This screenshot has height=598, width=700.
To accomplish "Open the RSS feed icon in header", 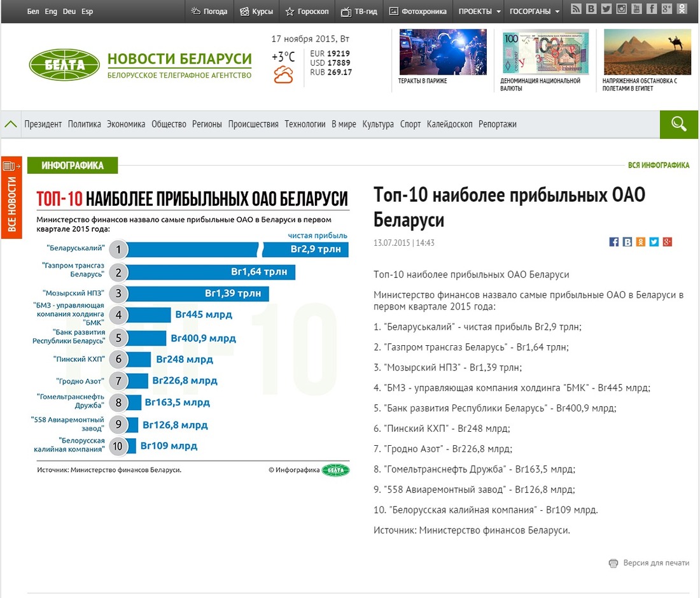I will point(576,8).
